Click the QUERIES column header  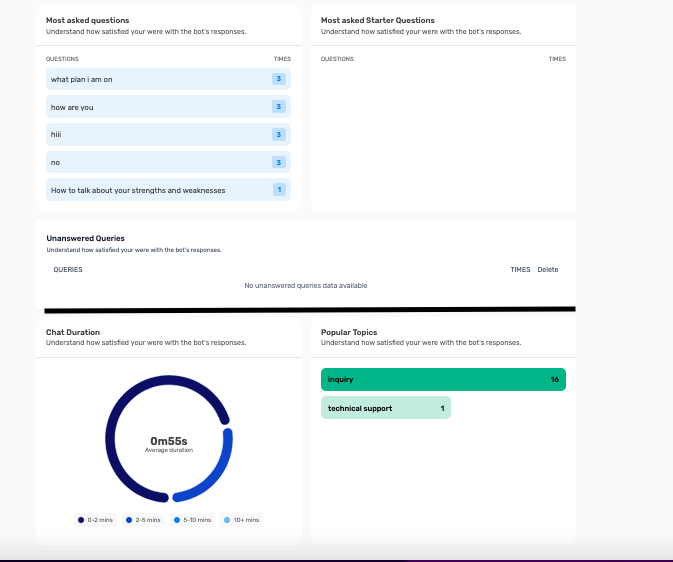tap(68, 270)
